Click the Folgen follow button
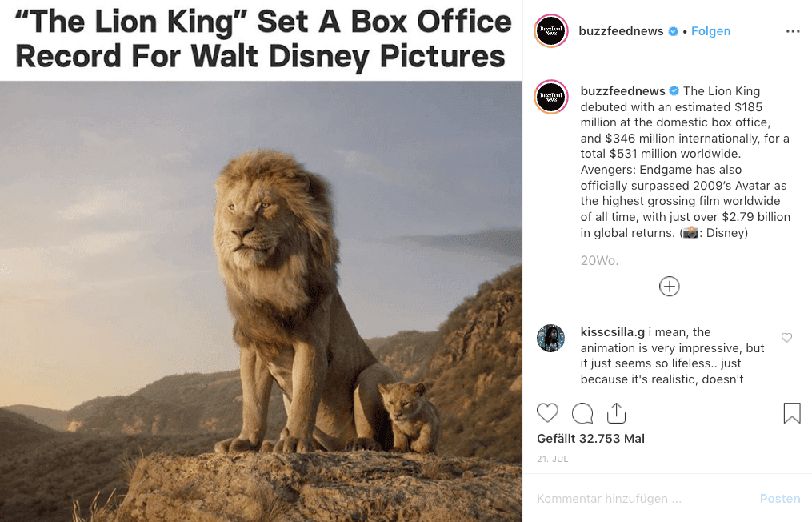 (710, 31)
